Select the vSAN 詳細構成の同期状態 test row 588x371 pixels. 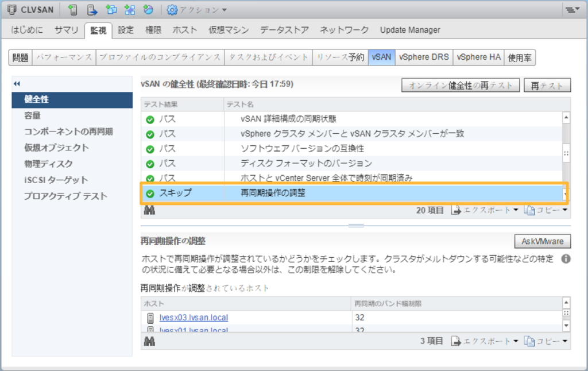352,119
